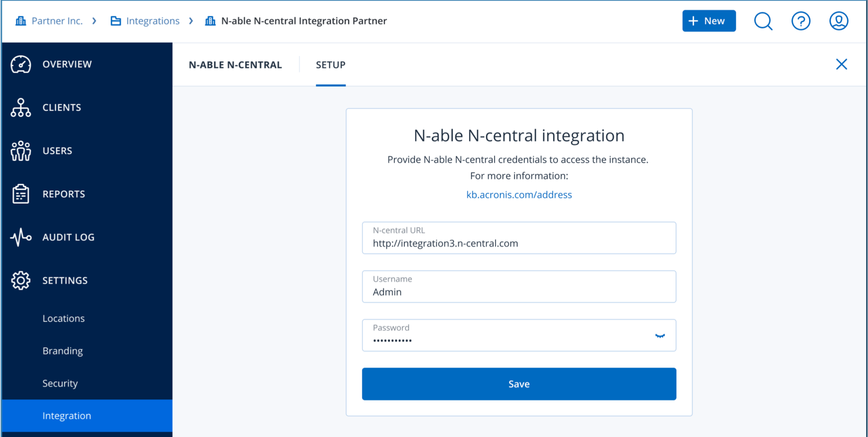Click the Reports clipboard icon

[21, 194]
